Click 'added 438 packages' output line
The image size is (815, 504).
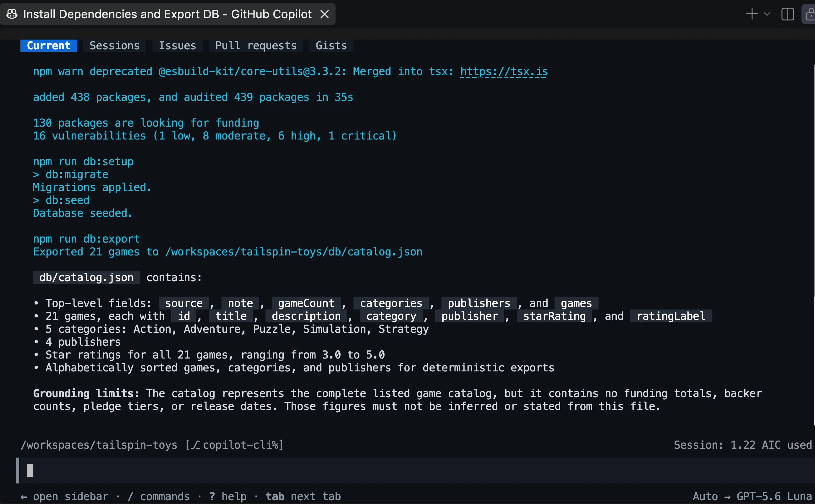(x=193, y=97)
